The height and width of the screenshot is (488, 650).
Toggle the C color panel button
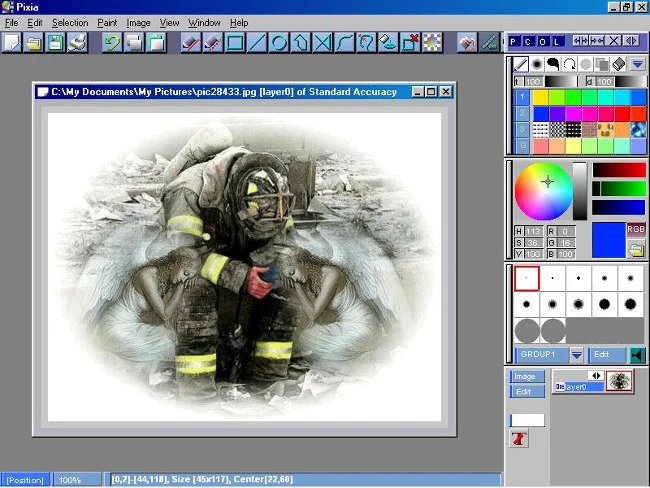pyautogui.click(x=528, y=41)
